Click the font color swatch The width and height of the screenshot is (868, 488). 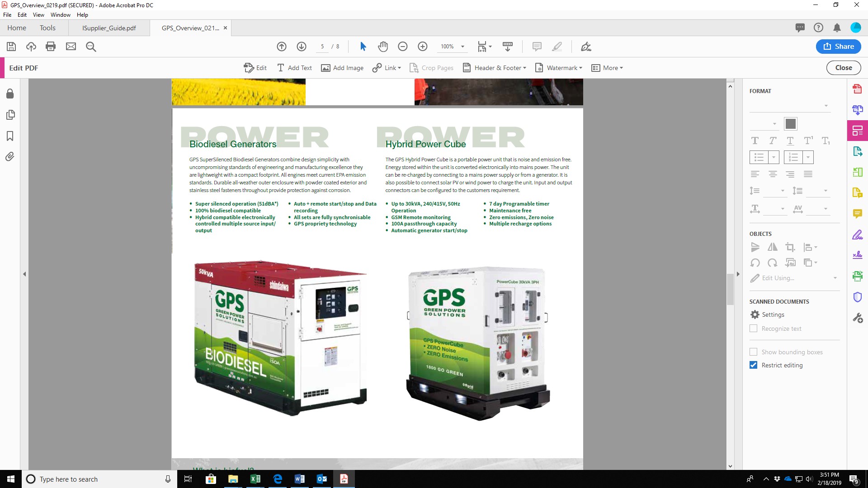click(x=791, y=124)
